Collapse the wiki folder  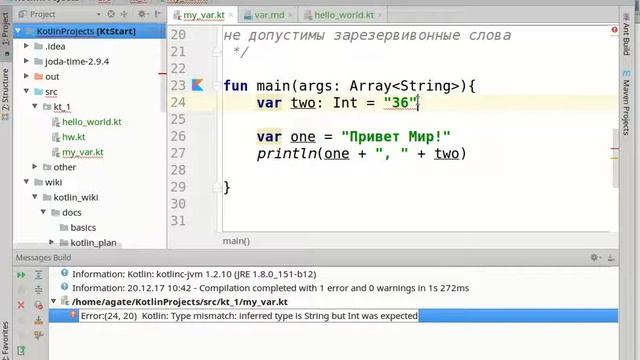[x=26, y=182]
